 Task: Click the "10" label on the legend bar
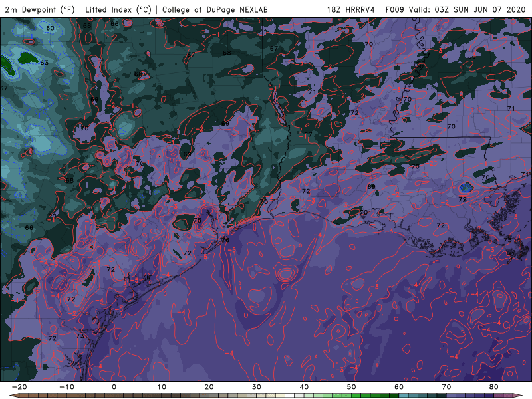coord(162,387)
